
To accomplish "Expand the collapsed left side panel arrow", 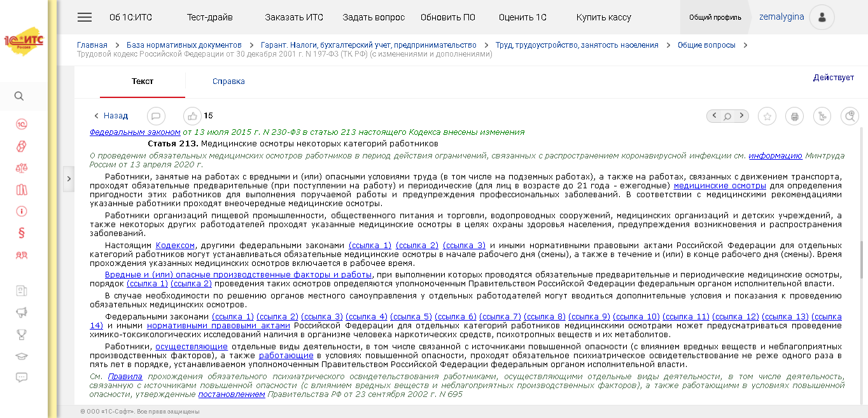I will (x=69, y=179).
